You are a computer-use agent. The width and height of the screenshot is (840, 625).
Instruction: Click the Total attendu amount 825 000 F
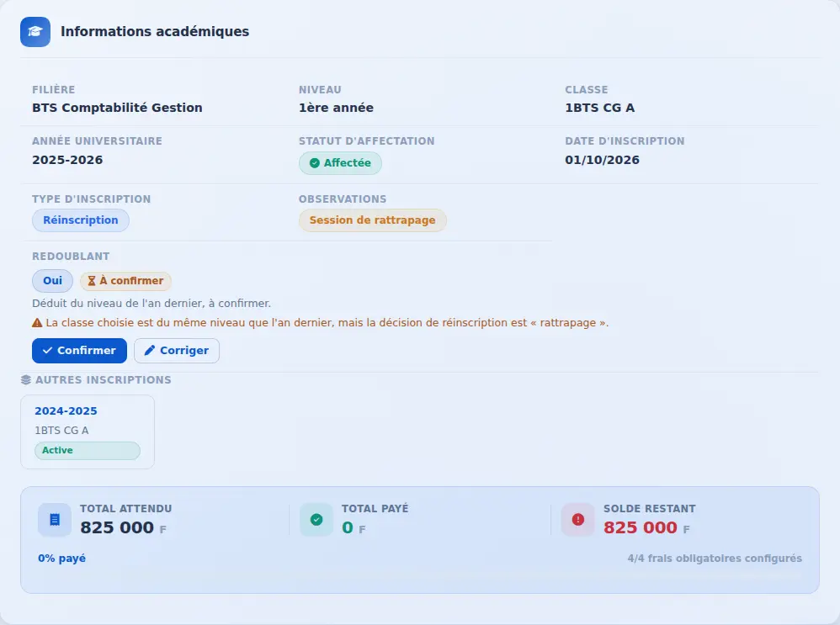[x=123, y=527]
